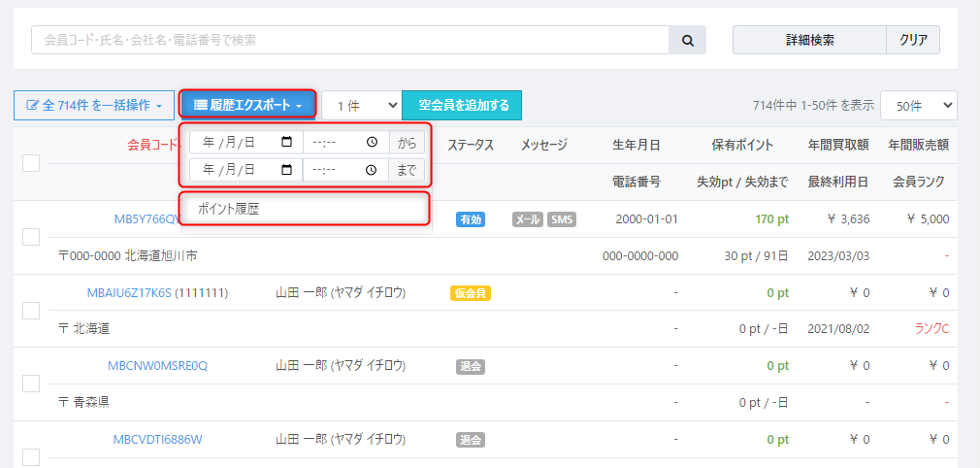The height and width of the screenshot is (468, 980).
Task: Expand the 全714件を一括操作 dropdown
Action: 93,105
